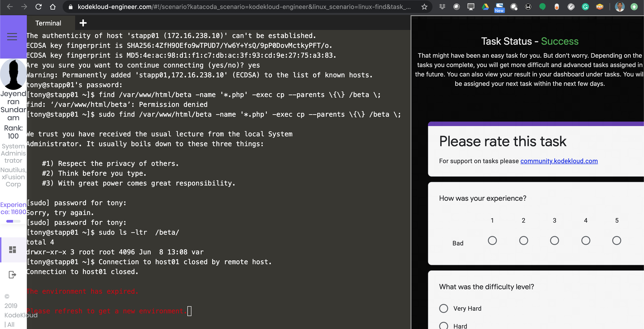Open community.kodekloud.com support link
Screen dimensions: 644x329
(559, 161)
